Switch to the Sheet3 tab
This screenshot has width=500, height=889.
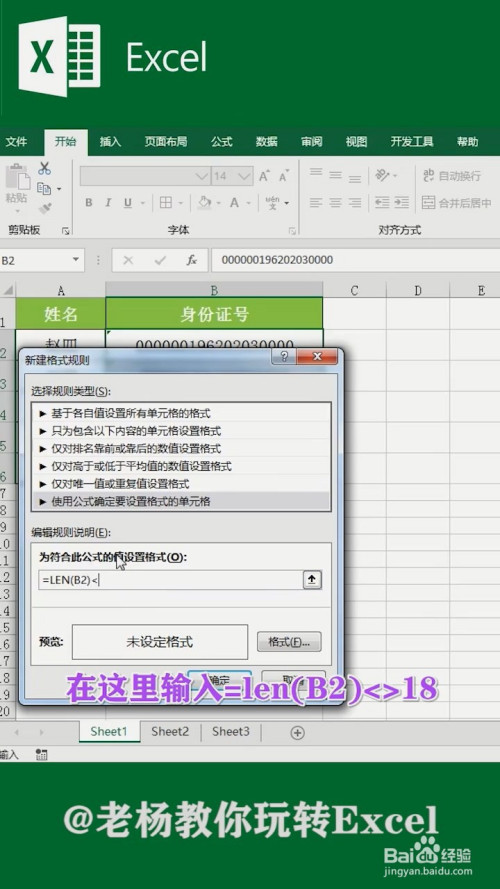click(231, 731)
